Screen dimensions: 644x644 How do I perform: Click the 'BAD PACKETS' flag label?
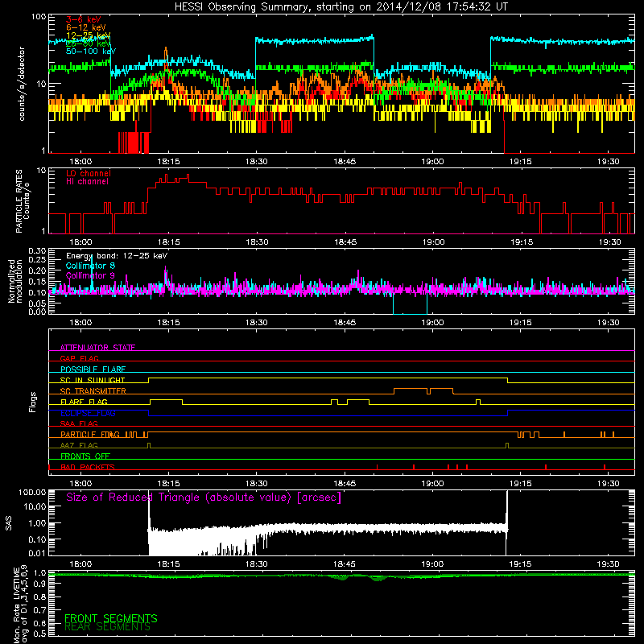[88, 467]
